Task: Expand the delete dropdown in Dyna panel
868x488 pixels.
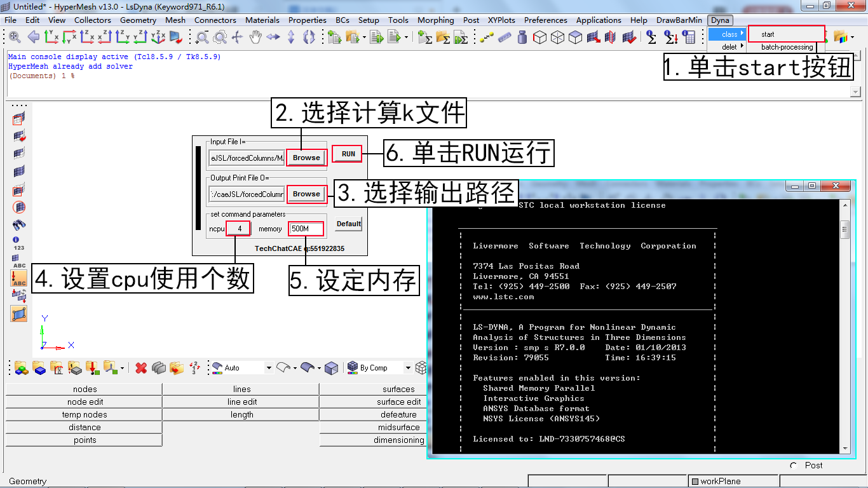Action: 741,46
